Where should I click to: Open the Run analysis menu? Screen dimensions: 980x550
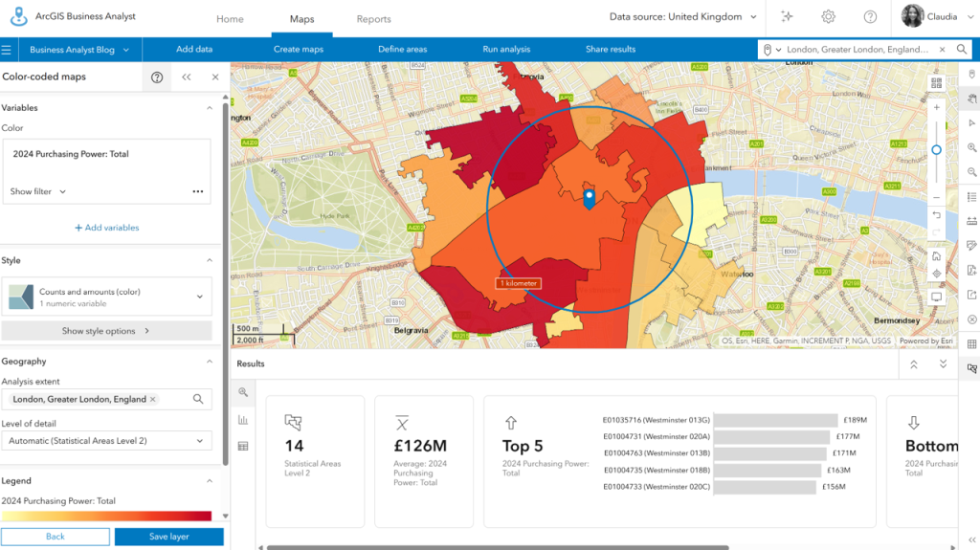coord(506,49)
